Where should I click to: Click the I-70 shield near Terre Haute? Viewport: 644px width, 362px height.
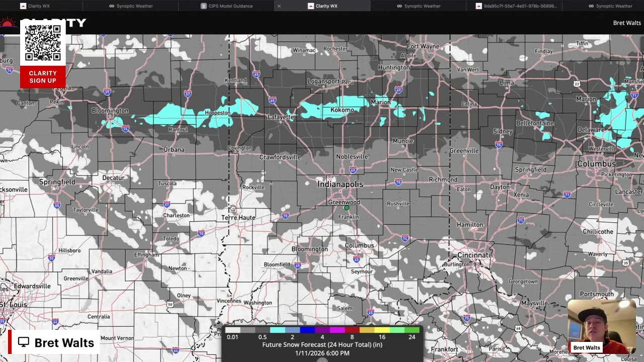point(286,216)
